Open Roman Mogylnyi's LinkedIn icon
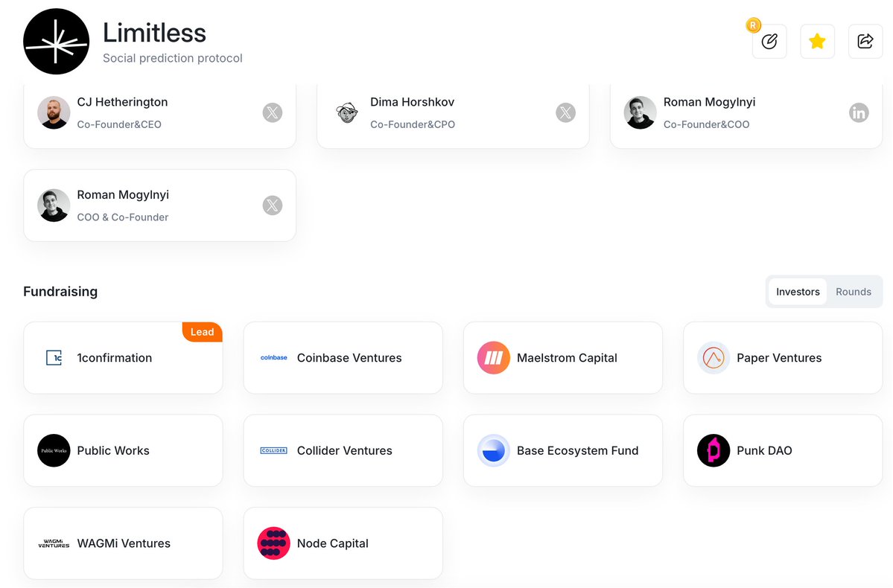Screen dimensions: 893x588 pos(859,112)
